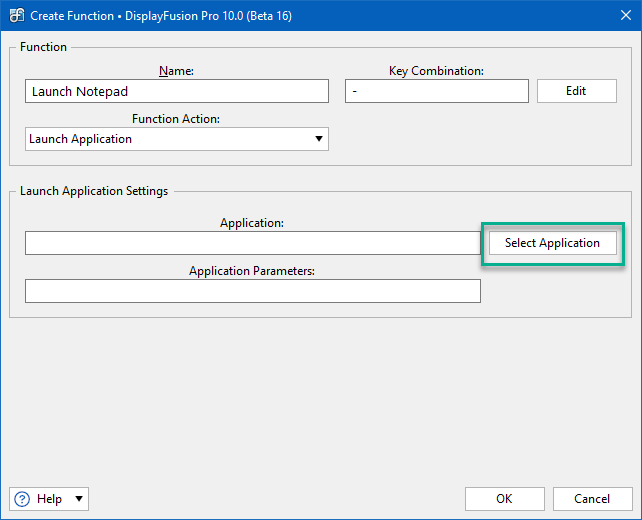Screen dimensions: 642x520
Task: Expand the Help button dropdown arrow
Action: tap(79, 499)
